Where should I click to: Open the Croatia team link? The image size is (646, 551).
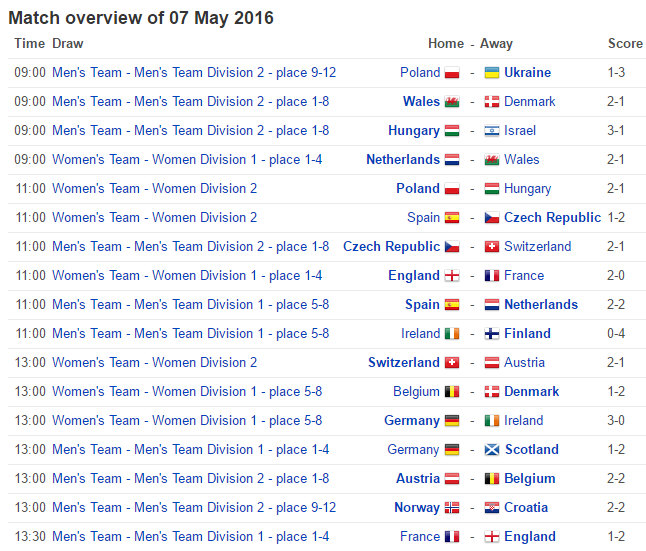click(x=526, y=508)
